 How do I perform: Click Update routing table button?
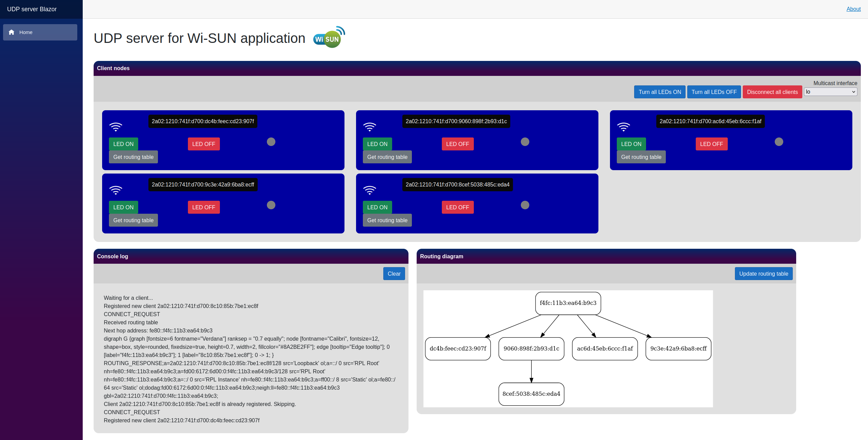[763, 274]
